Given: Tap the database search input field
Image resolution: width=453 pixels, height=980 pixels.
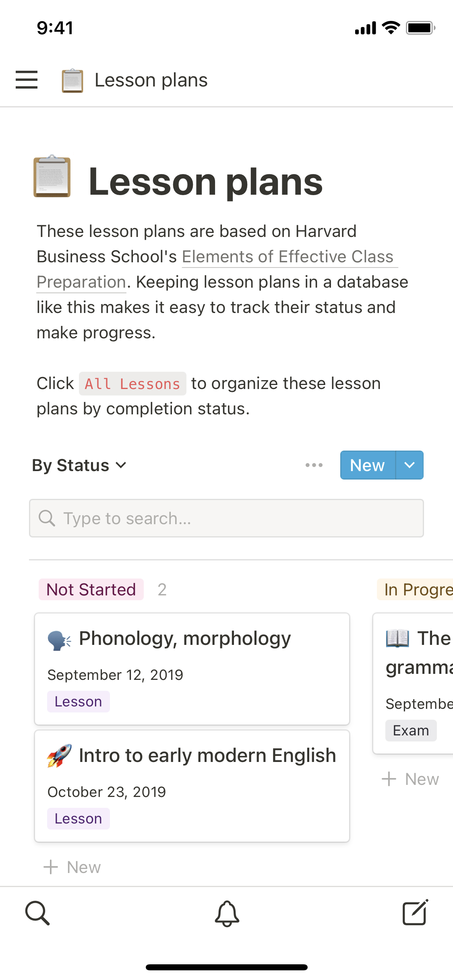Looking at the screenshot, I should (226, 518).
